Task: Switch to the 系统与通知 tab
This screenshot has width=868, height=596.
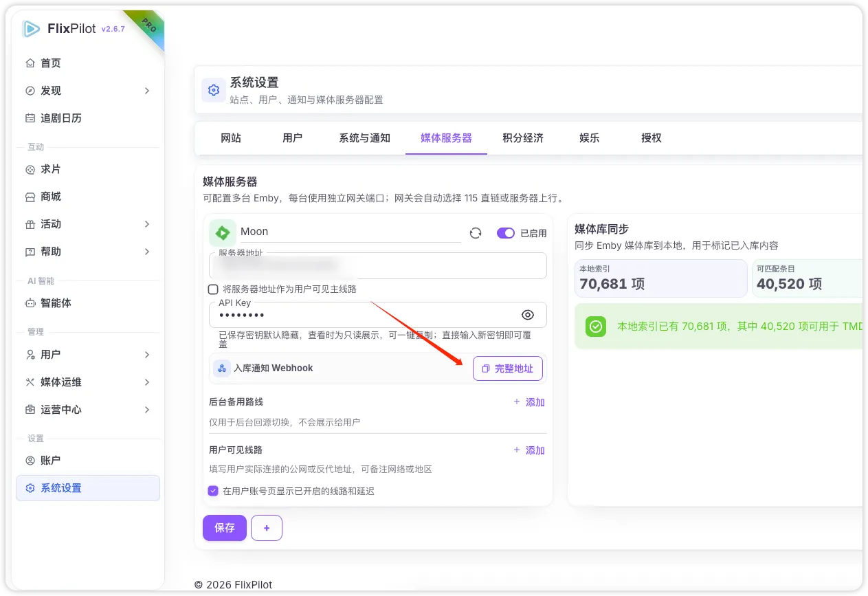Action: 364,138
